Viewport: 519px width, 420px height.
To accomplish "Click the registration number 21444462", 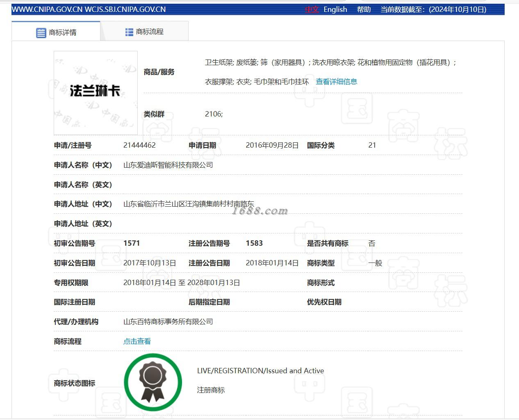I will (x=139, y=145).
